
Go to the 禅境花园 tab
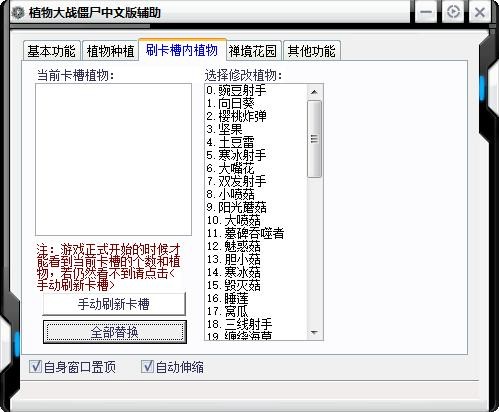253,51
